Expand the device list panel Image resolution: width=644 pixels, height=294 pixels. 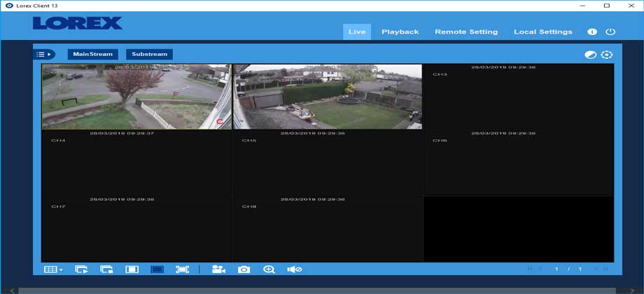click(44, 54)
